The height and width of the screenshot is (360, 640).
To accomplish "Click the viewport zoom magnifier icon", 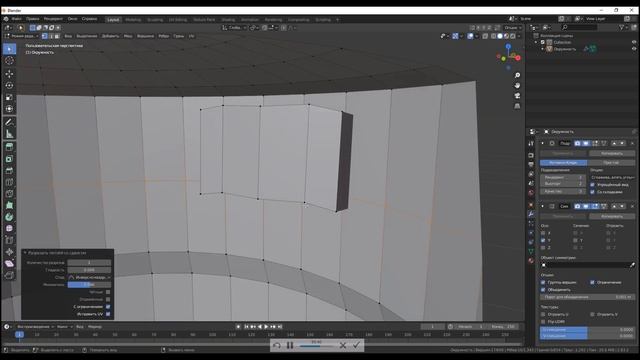I will click(517, 76).
